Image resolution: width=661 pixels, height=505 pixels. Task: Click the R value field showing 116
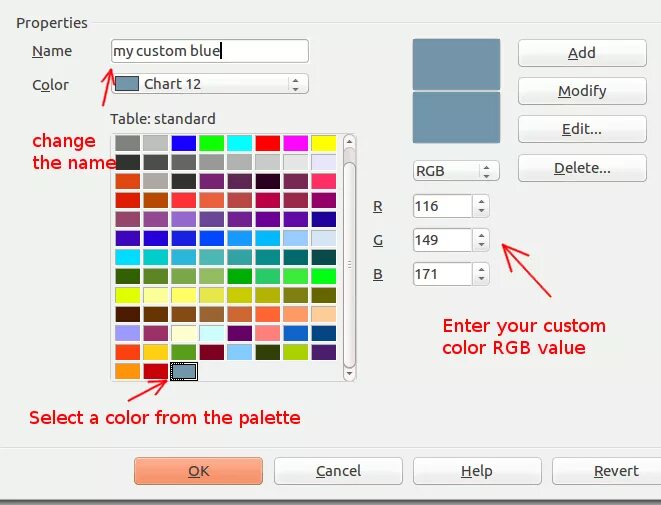(442, 206)
